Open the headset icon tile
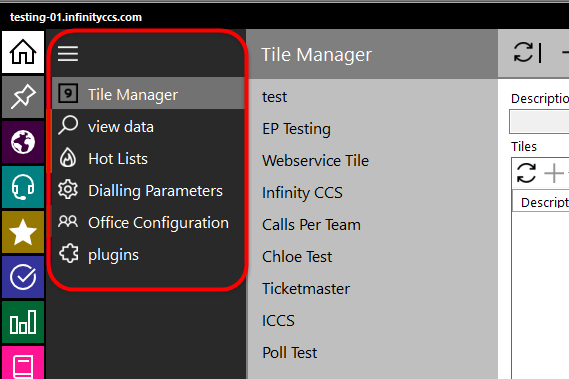 tap(23, 187)
